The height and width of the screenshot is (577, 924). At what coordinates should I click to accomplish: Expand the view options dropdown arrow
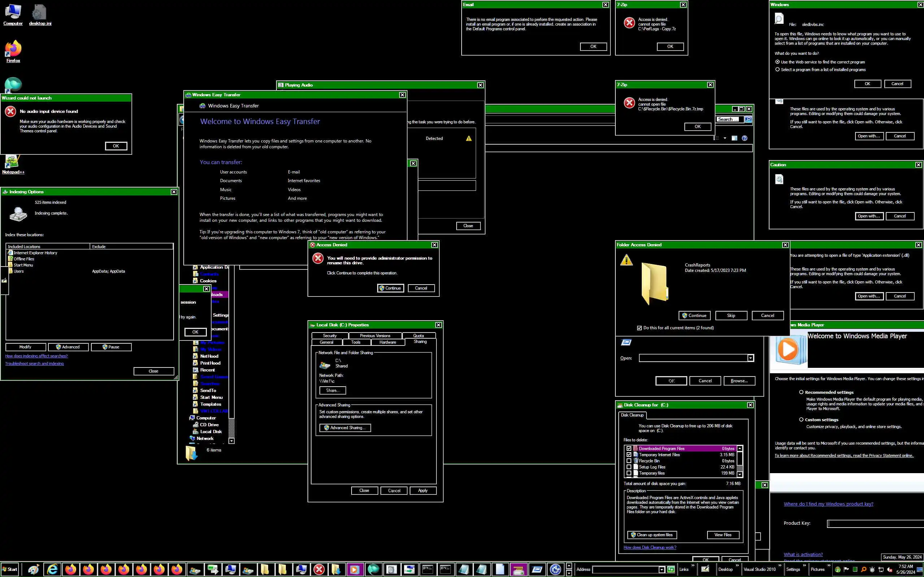click(x=725, y=138)
